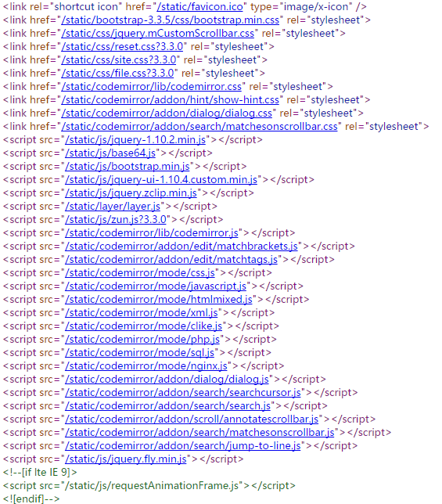Open the bootstrap.min.css stylesheet link
Viewport: 442px width, 504px height.
pyautogui.click(x=171, y=20)
